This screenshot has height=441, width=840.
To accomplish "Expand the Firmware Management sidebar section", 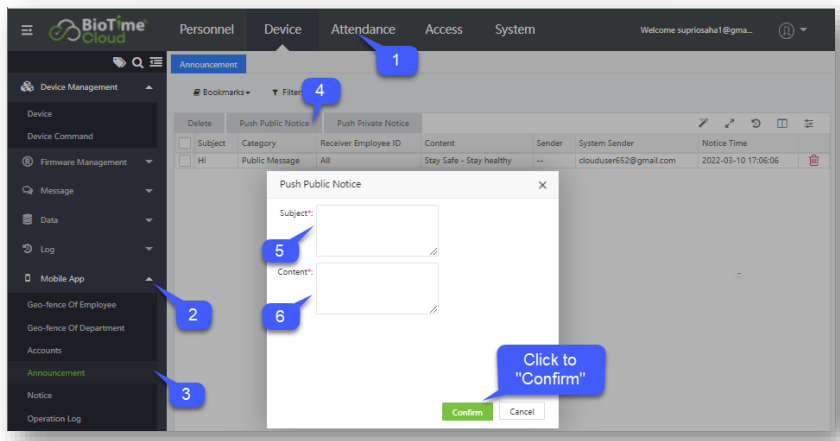I will (x=149, y=162).
